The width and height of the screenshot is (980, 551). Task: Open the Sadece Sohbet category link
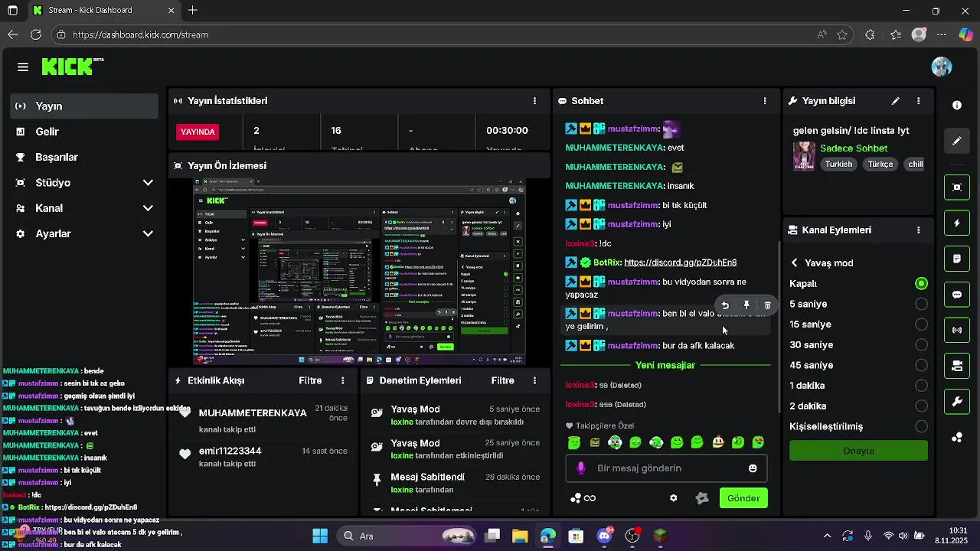click(x=854, y=148)
